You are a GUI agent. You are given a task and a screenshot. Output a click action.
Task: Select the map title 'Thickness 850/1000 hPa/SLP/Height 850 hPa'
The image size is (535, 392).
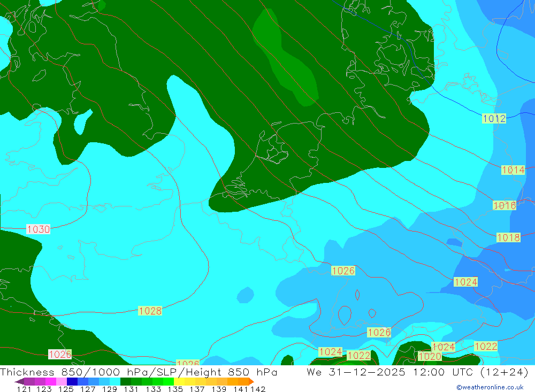tap(139, 372)
